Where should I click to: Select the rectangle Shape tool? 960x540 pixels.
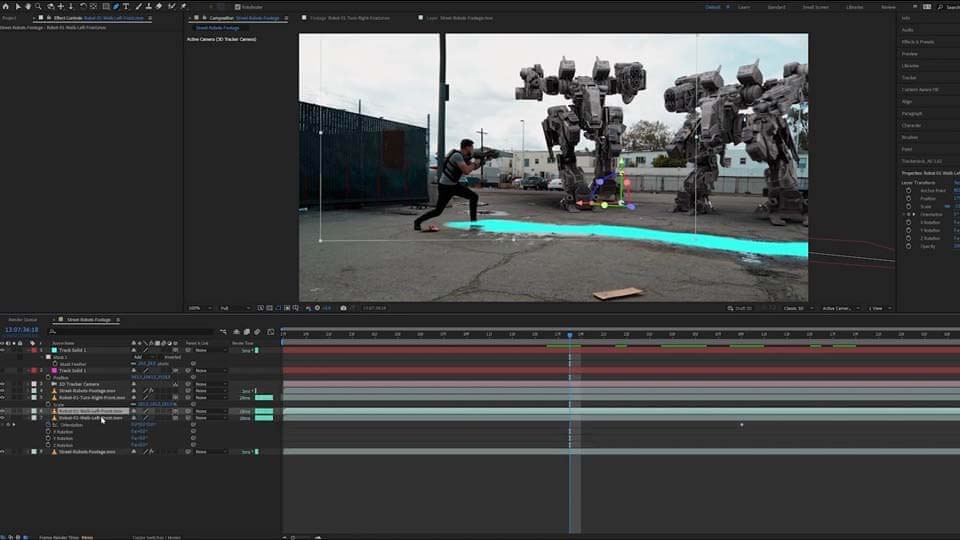(106, 6)
